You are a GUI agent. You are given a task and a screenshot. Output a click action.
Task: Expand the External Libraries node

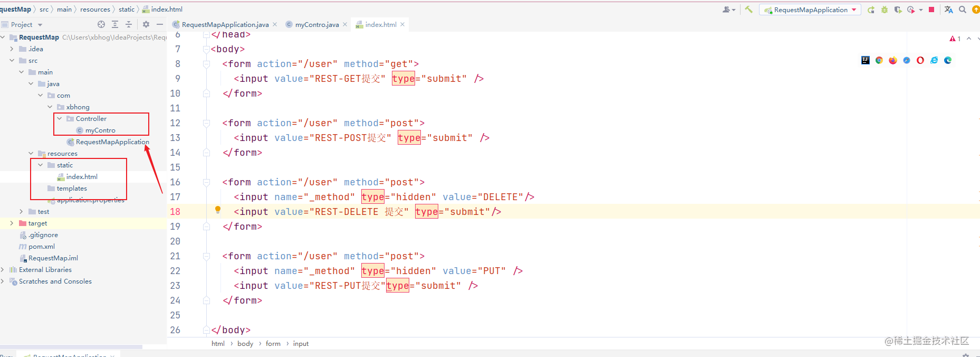pos(3,269)
